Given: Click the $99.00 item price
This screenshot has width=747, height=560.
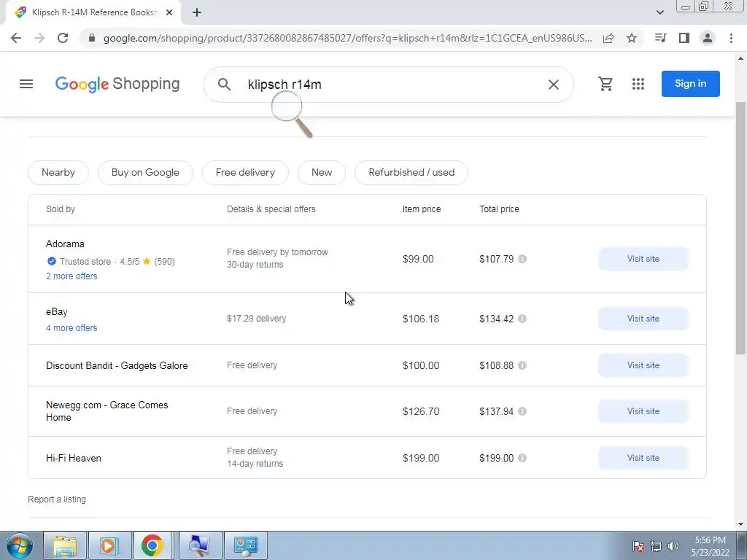Looking at the screenshot, I should (x=418, y=259).
